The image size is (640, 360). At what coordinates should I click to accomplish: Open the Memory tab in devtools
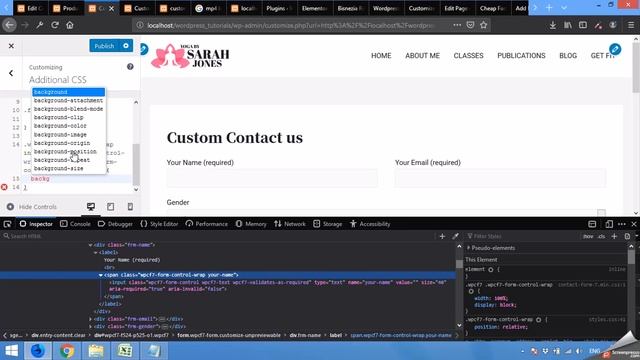pyautogui.click(x=251, y=224)
